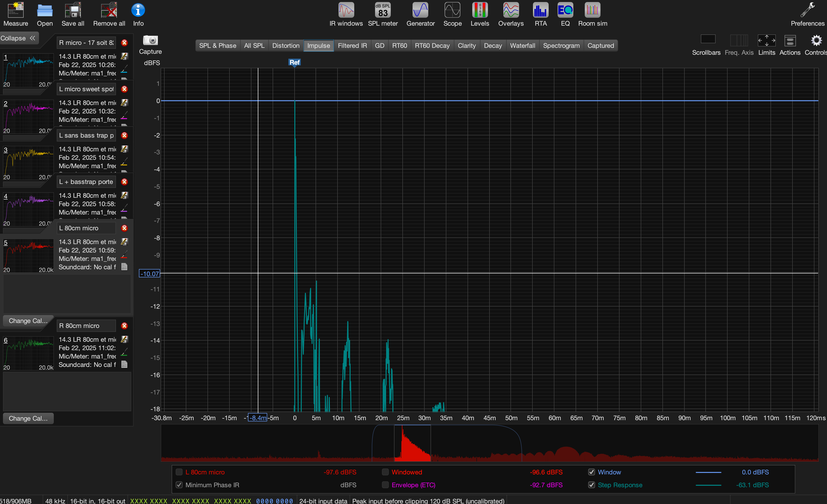Select measurement 6 green thumbnail graph
827x504 pixels.
click(x=28, y=353)
